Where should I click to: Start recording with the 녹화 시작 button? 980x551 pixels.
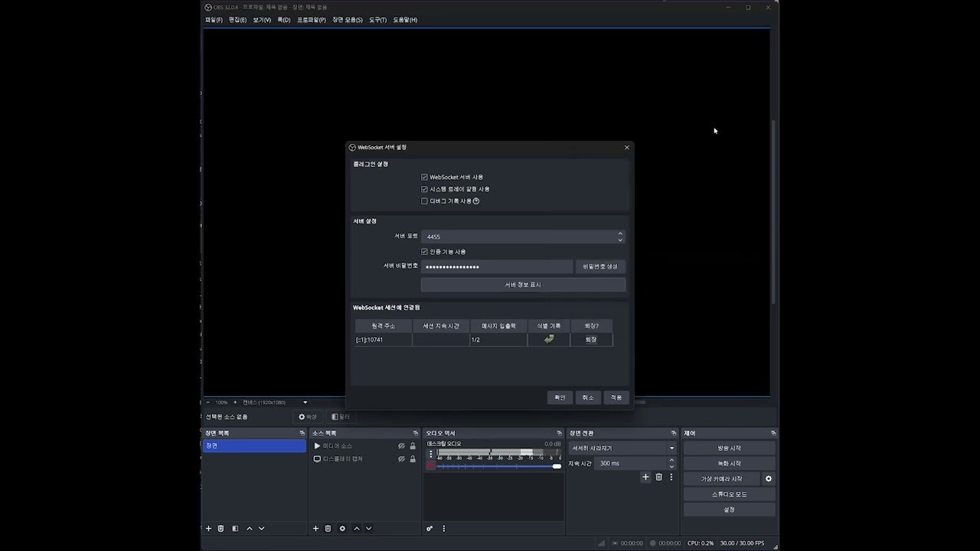tap(729, 464)
